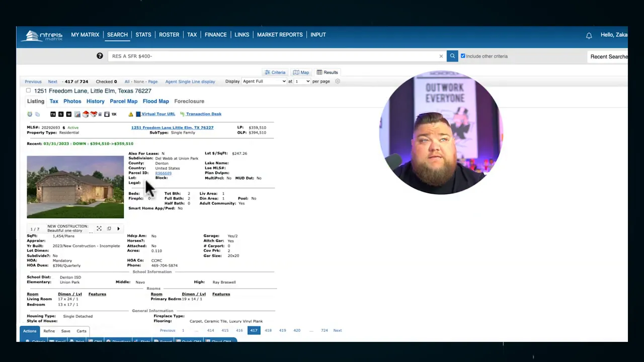
Task: Open the display settings gear icon
Action: (x=338, y=81)
